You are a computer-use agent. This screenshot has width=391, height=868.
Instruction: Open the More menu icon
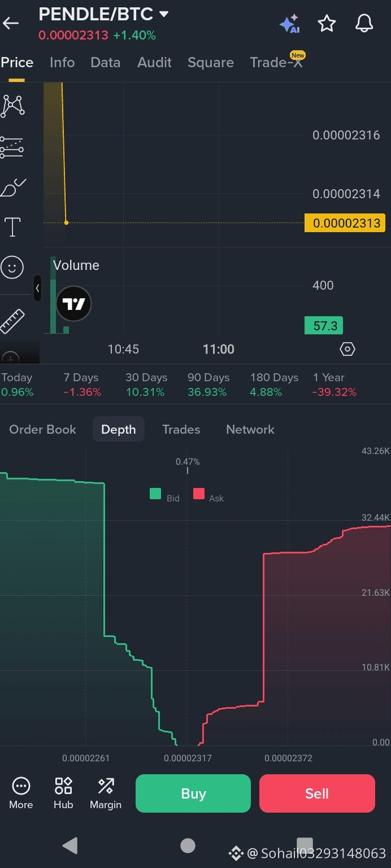(21, 793)
